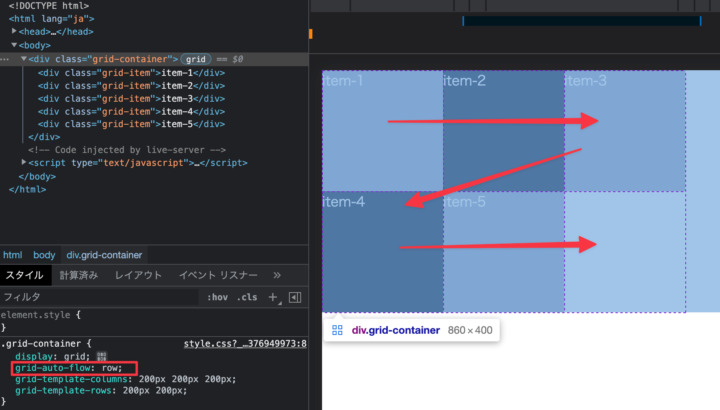Switch to the イベント リスナー tab
The height and width of the screenshot is (410, 720).
pyautogui.click(x=218, y=275)
